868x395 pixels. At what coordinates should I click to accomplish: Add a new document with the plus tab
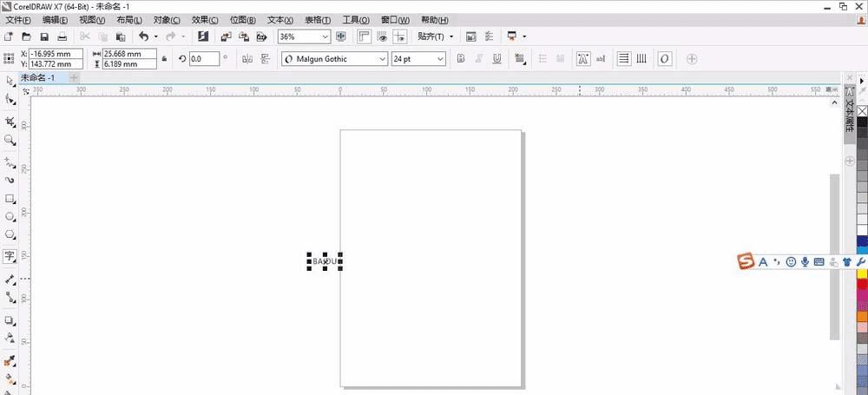(74, 77)
